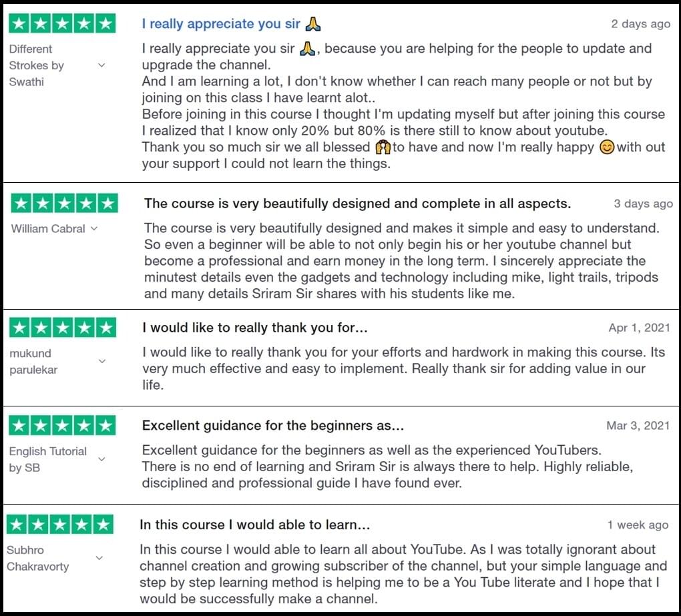The height and width of the screenshot is (616, 681).
Task: Click Different Strokes by Swathi's five-star rating
Action: pos(62,23)
